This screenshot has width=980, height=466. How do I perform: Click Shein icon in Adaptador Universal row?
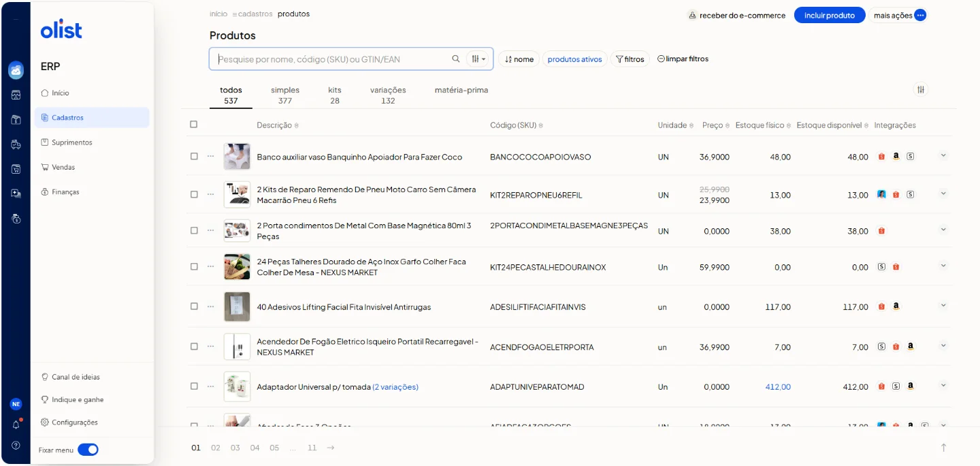click(x=896, y=386)
